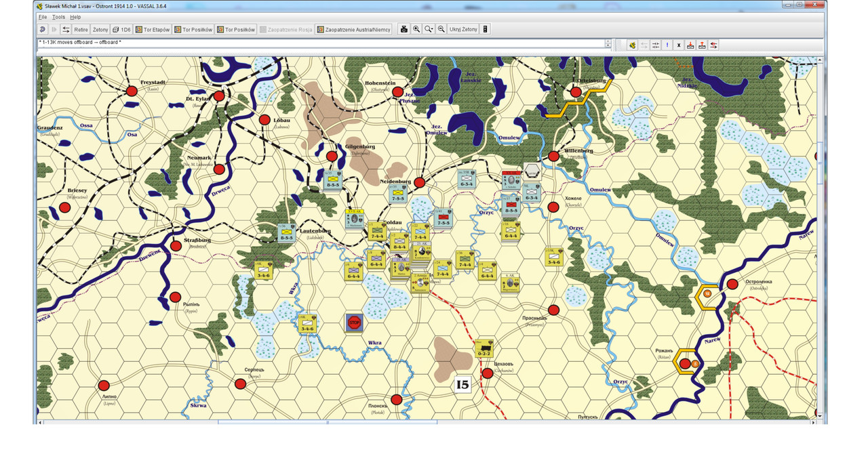Open the File menu
This screenshot has width=868, height=475.
click(x=43, y=17)
